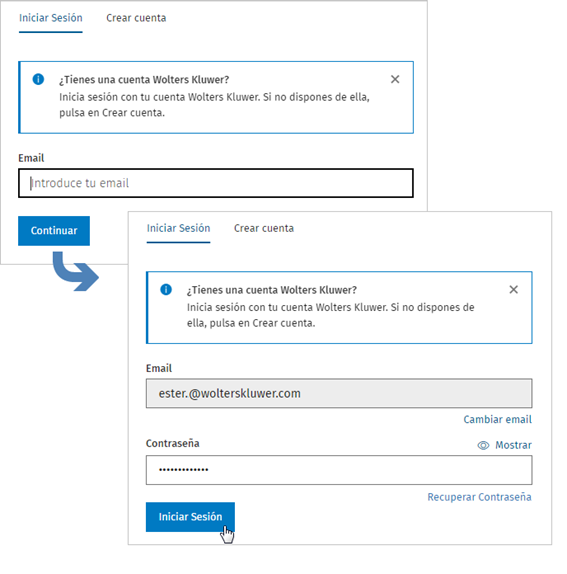Click the filled ester.@wolterskluwer.com email field
This screenshot has width=567, height=574.
(339, 394)
